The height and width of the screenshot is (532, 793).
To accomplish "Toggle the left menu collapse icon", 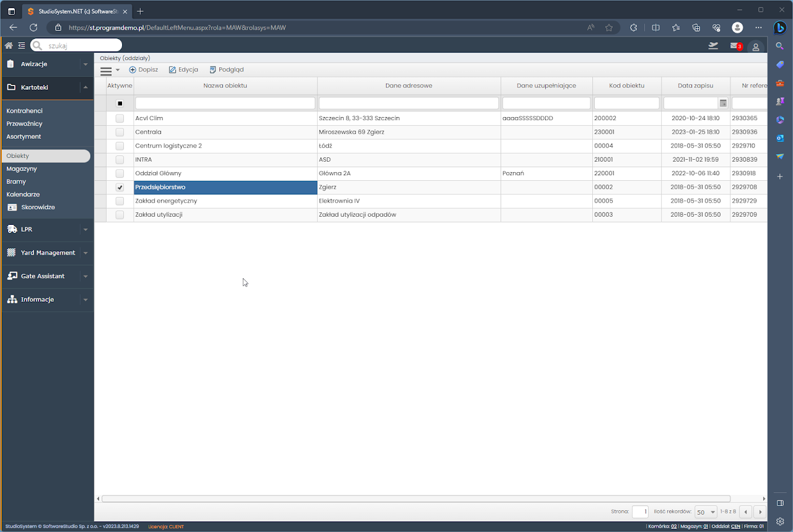I will click(22, 45).
